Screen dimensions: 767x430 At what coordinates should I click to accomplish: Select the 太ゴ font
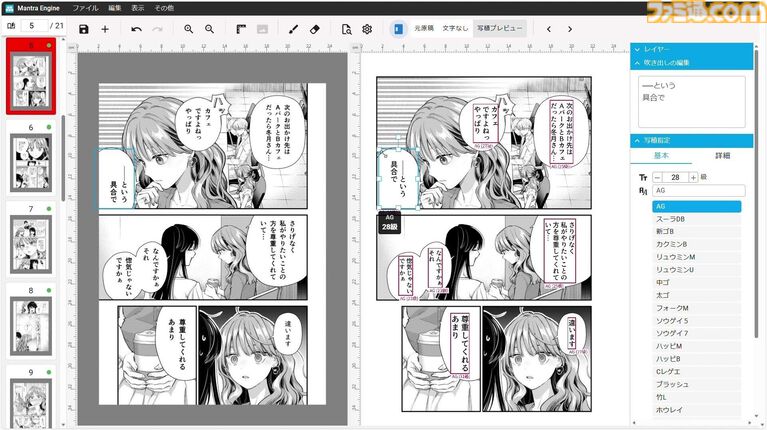[696, 295]
